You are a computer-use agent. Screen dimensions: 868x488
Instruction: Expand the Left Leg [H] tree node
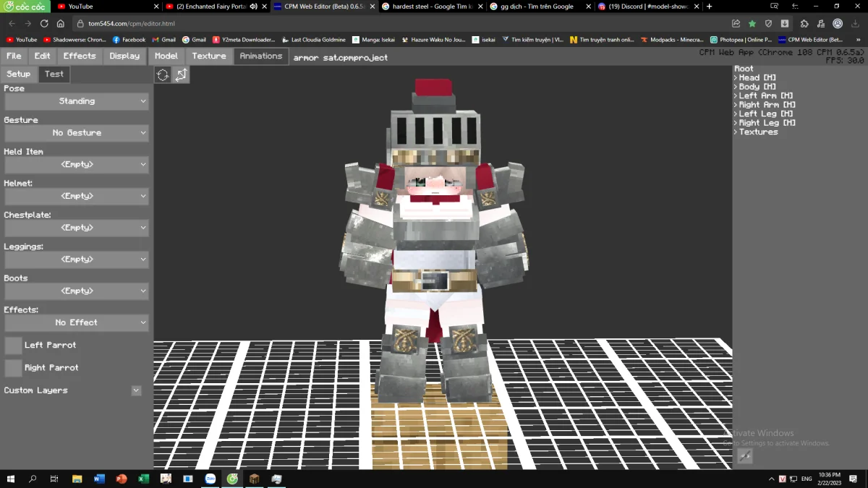(736, 114)
